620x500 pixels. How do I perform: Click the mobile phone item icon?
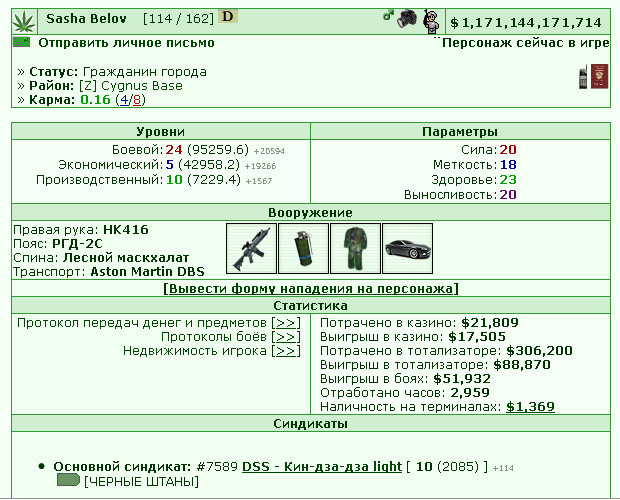point(583,77)
